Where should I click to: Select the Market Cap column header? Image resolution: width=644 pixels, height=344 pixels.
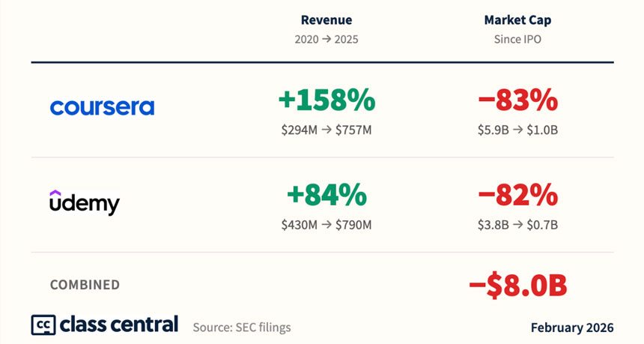(x=517, y=20)
